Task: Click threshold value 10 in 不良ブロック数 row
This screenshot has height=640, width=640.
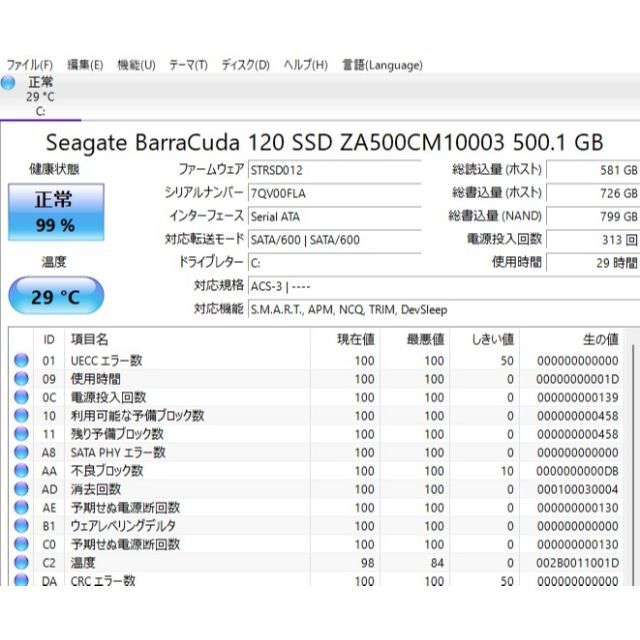Action: tap(507, 471)
